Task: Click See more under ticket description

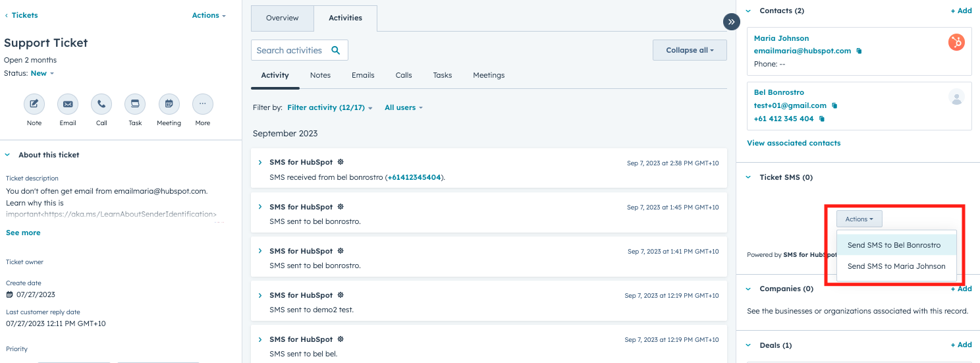Action: (23, 233)
